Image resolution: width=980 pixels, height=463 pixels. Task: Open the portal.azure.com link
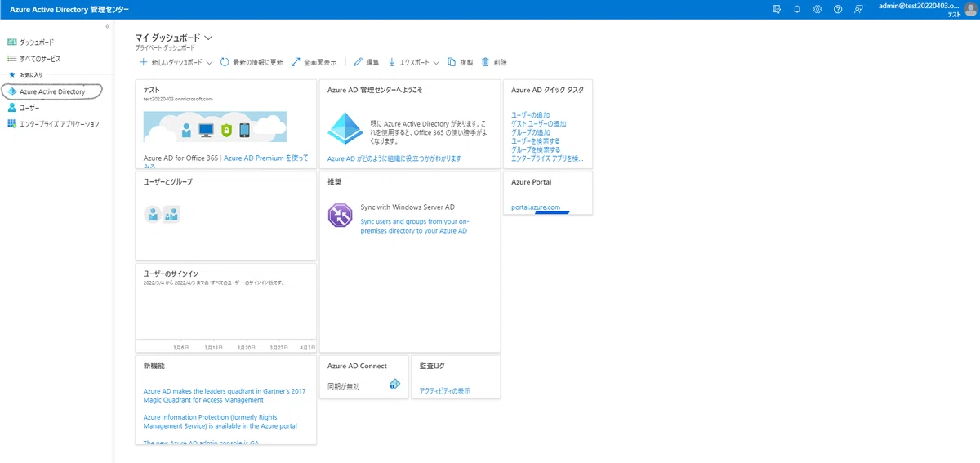pyautogui.click(x=536, y=207)
